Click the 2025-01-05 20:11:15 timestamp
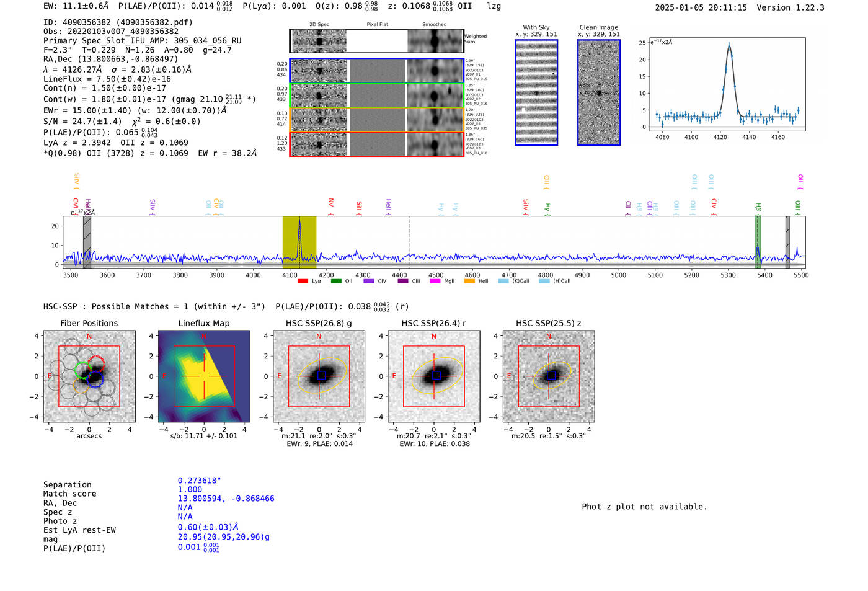 701,7
